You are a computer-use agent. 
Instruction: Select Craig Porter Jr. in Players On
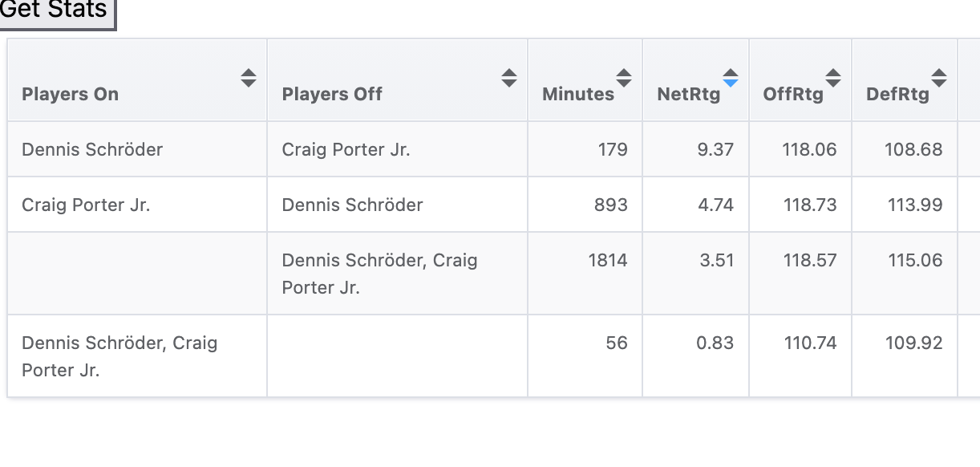tap(86, 205)
